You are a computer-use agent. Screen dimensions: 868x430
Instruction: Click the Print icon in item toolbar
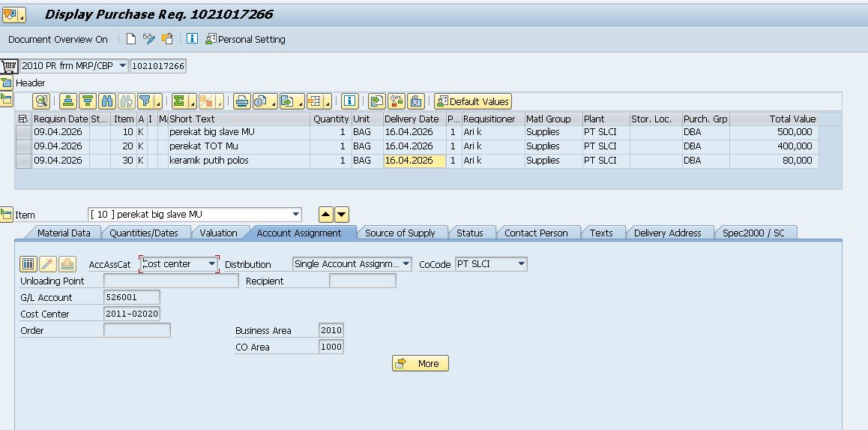pyautogui.click(x=241, y=101)
